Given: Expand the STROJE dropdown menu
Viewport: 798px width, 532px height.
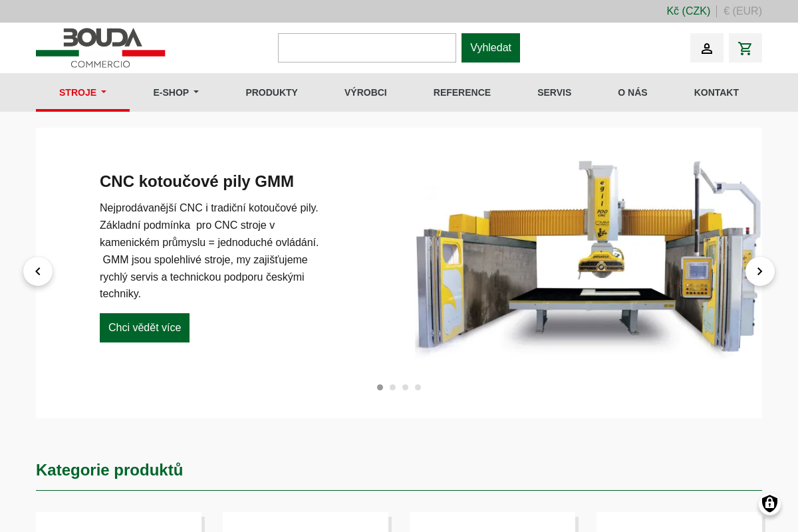Looking at the screenshot, I should point(83,92).
